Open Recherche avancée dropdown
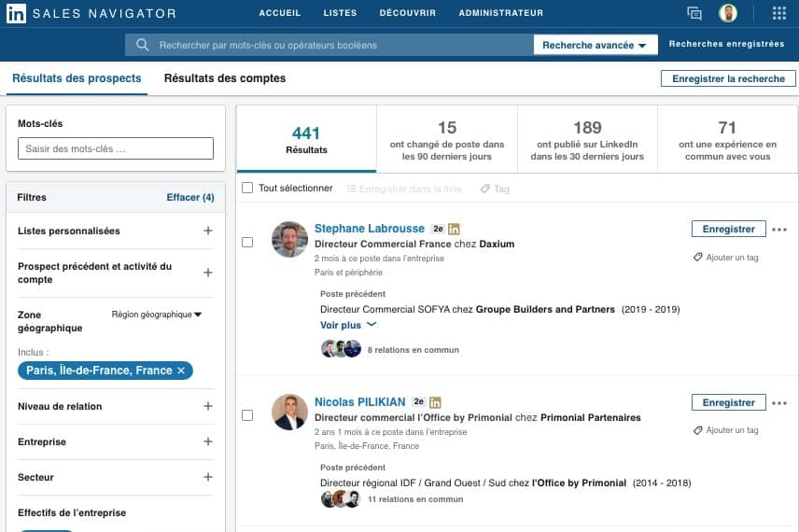799x532 pixels. [596, 45]
